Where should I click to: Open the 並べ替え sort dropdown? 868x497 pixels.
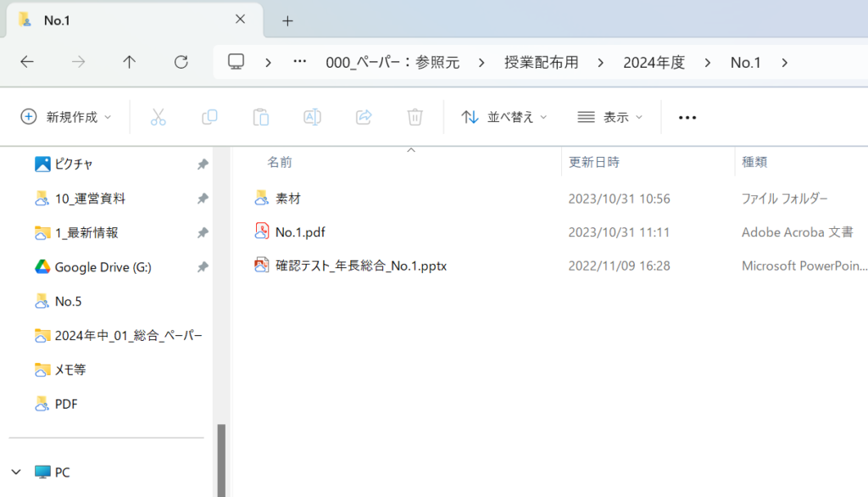pyautogui.click(x=504, y=117)
